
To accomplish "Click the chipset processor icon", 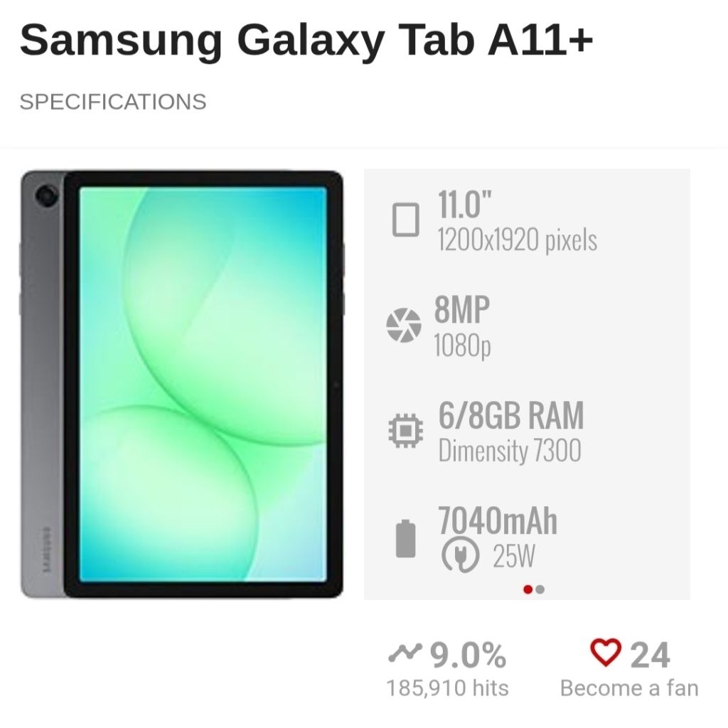I will coord(406,431).
